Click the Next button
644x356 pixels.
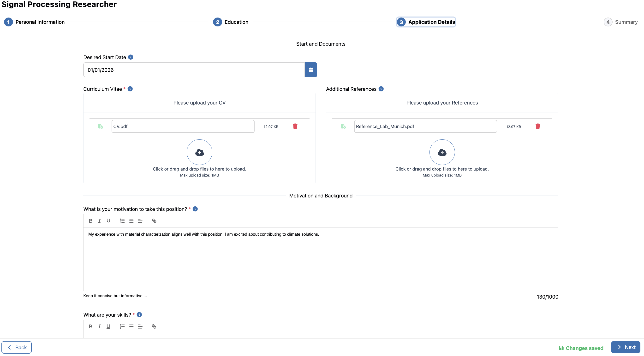(x=626, y=347)
